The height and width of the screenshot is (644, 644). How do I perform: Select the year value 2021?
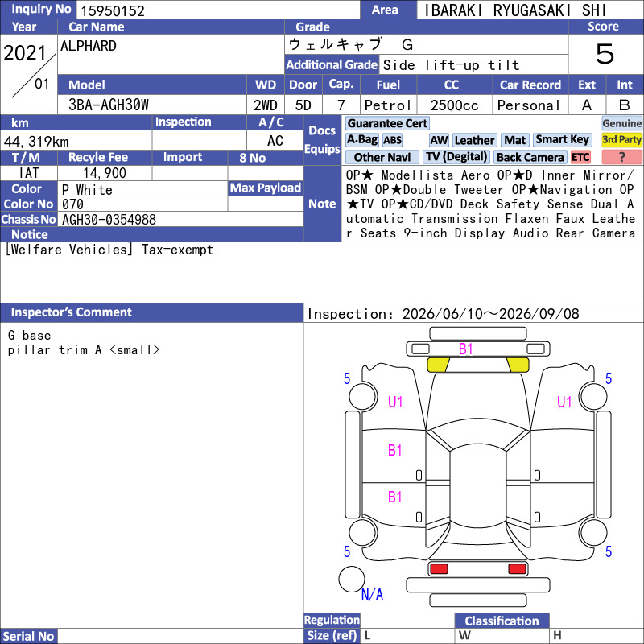click(x=25, y=52)
